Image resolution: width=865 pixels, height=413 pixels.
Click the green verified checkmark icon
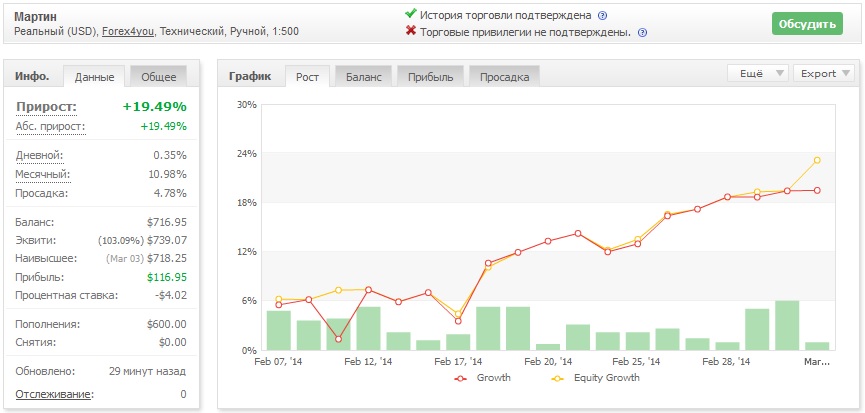coord(410,13)
